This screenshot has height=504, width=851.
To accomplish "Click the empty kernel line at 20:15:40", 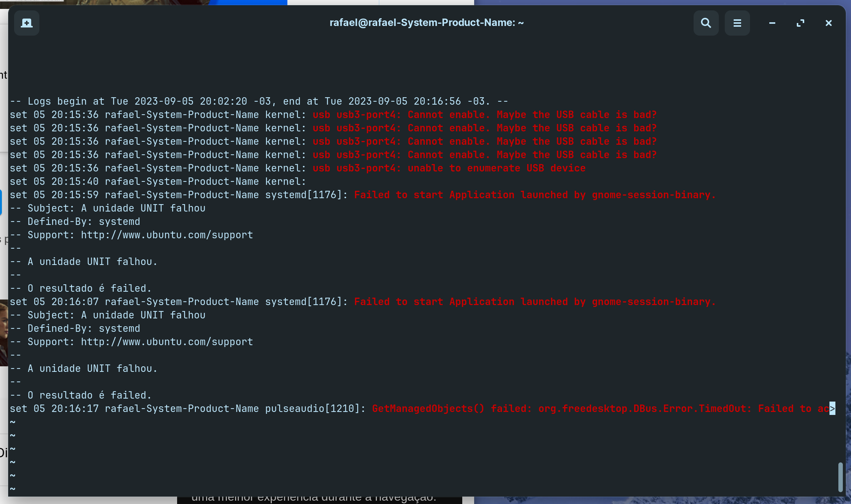I will point(158,181).
